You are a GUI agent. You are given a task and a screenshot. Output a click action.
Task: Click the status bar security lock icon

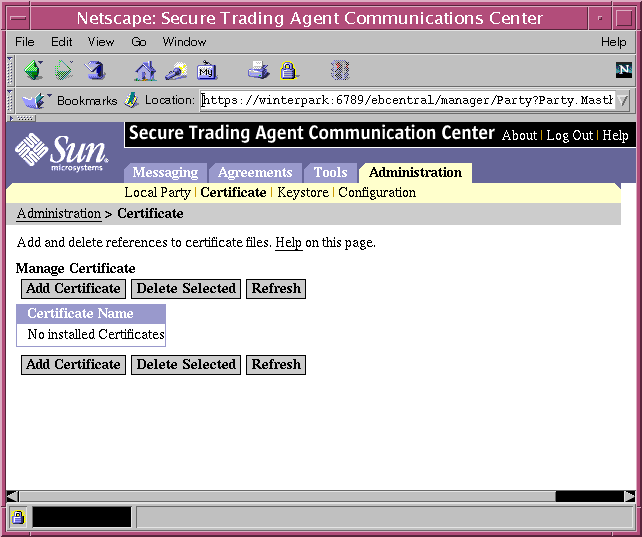coord(18,517)
